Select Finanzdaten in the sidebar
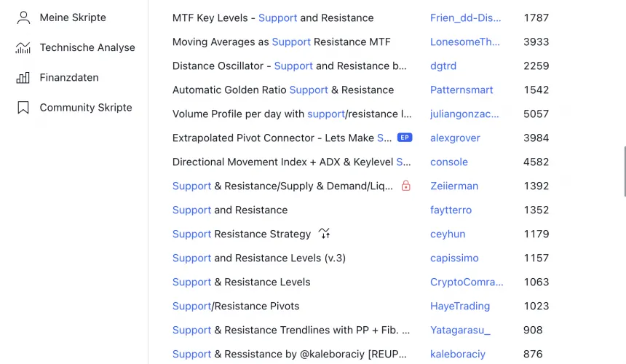 (69, 77)
